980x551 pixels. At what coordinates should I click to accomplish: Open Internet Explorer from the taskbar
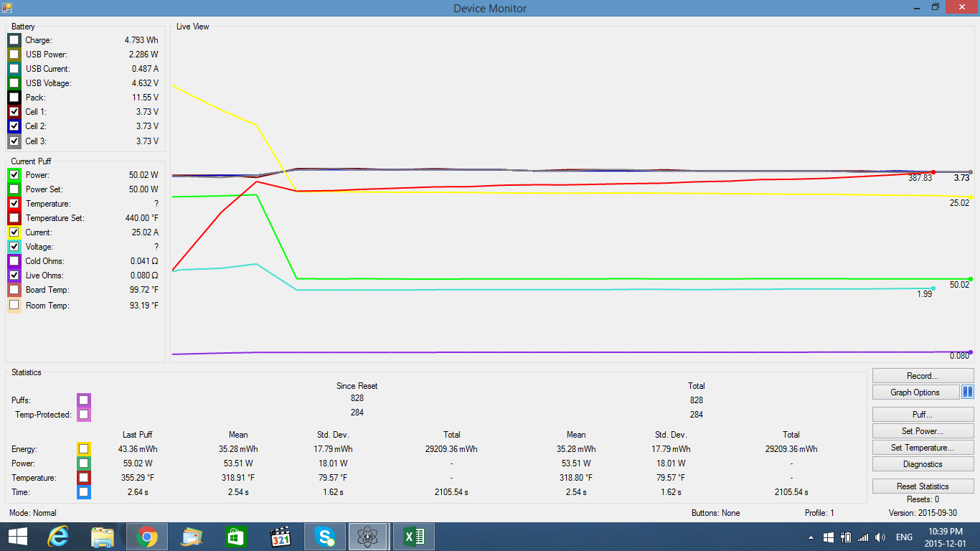(58, 537)
